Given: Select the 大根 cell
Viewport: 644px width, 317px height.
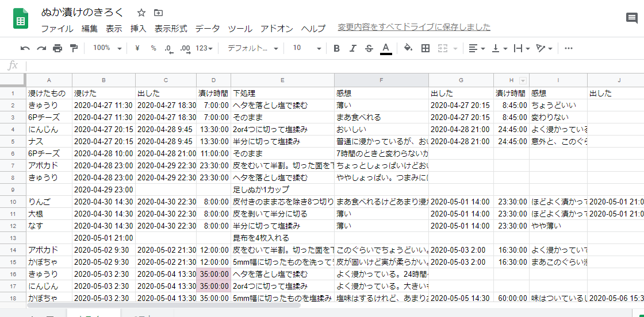Looking at the screenshot, I should click(x=49, y=214).
